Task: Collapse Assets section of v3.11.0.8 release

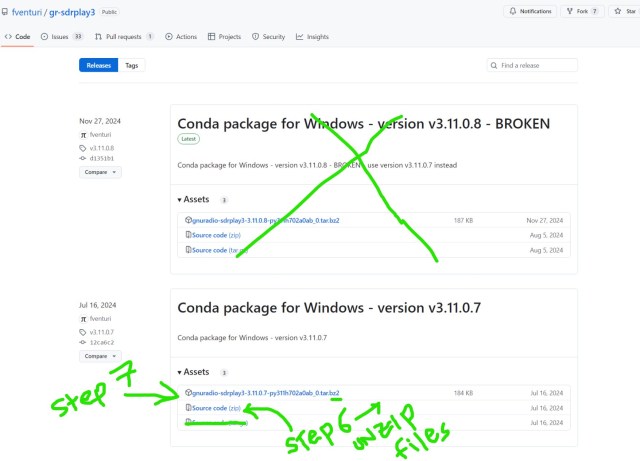Action: pyautogui.click(x=193, y=199)
